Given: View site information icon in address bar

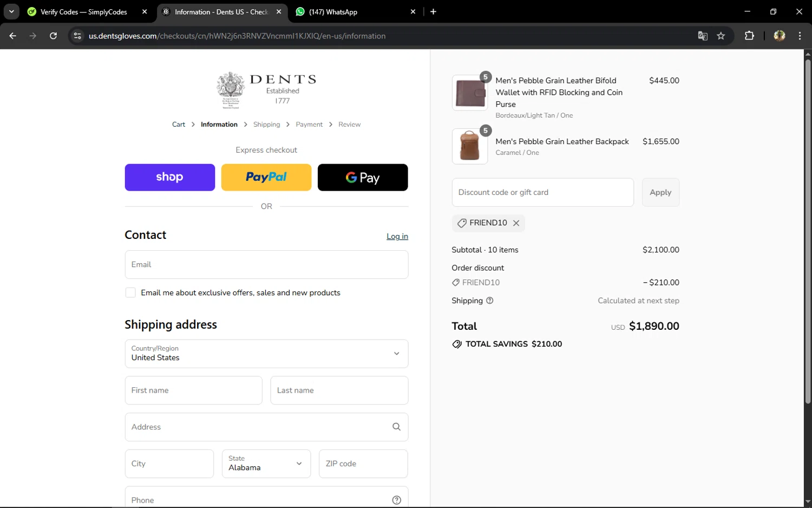Looking at the screenshot, I should pos(77,36).
